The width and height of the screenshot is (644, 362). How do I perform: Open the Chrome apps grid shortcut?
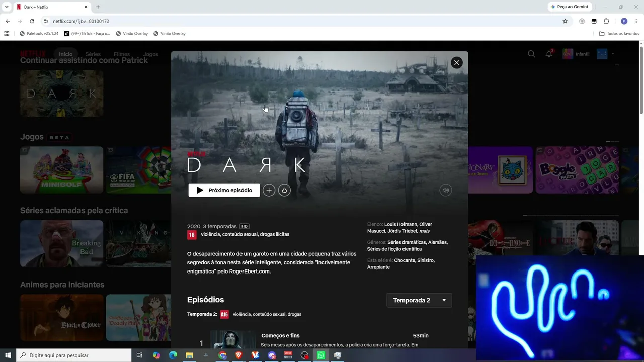[7, 34]
